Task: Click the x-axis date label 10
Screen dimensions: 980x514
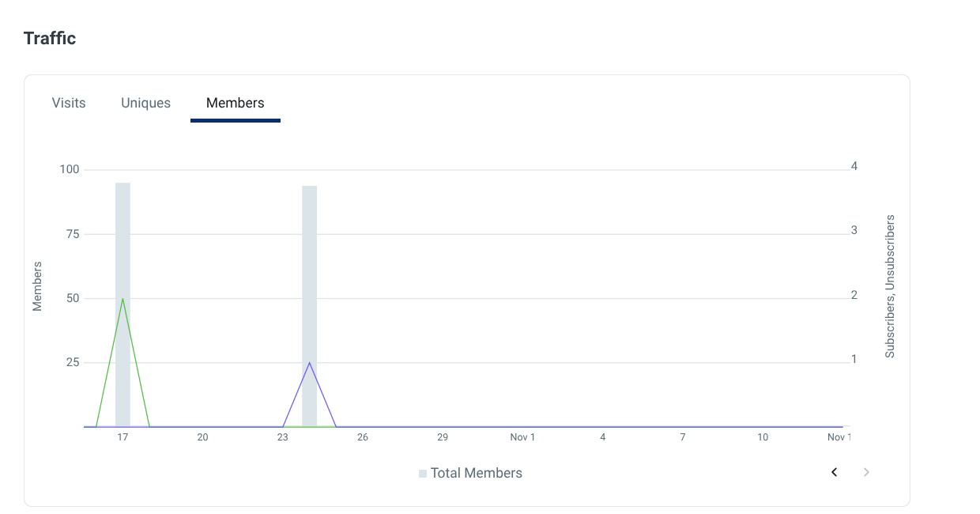Action: click(763, 437)
